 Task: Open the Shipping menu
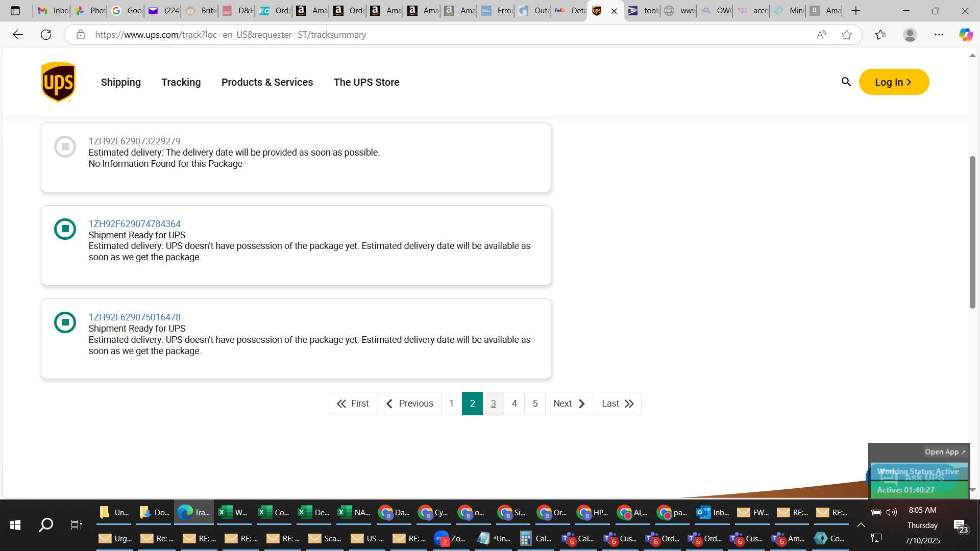121,82
